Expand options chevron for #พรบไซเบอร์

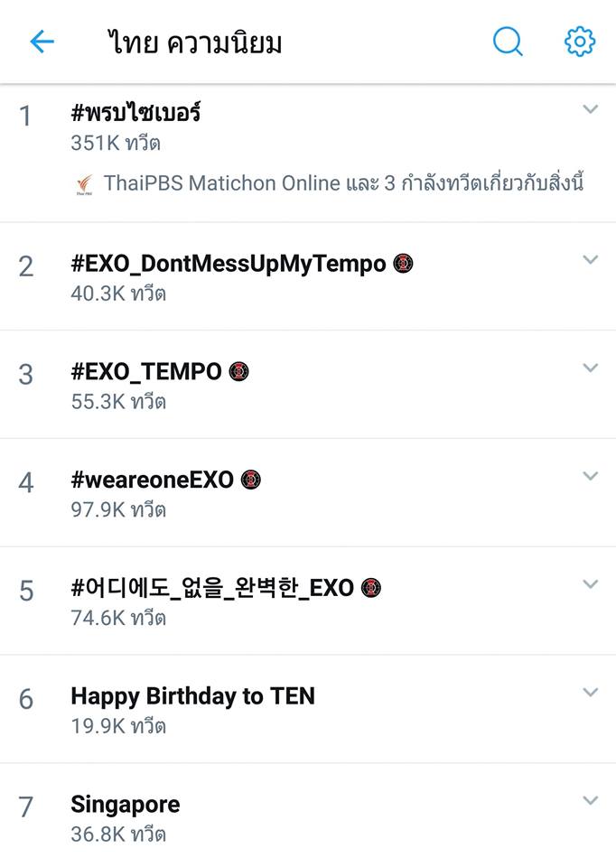[591, 109]
